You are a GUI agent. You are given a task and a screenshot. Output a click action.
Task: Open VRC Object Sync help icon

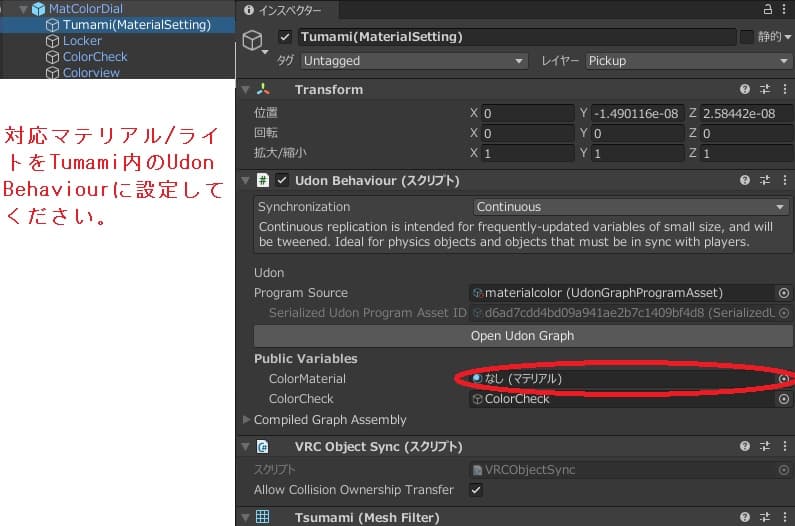pyautogui.click(x=745, y=447)
